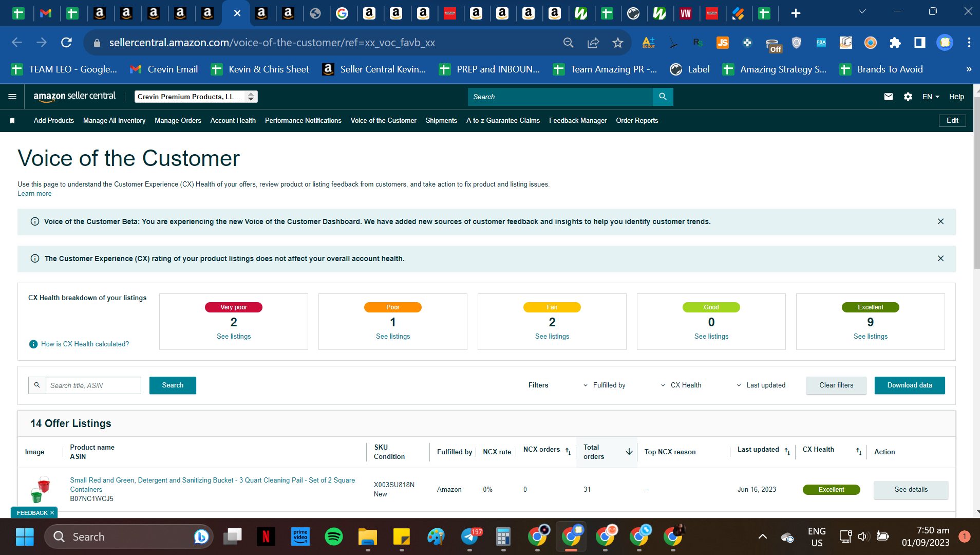The width and height of the screenshot is (980, 555).
Task: Open Seller Central settings gear
Action: [908, 97]
